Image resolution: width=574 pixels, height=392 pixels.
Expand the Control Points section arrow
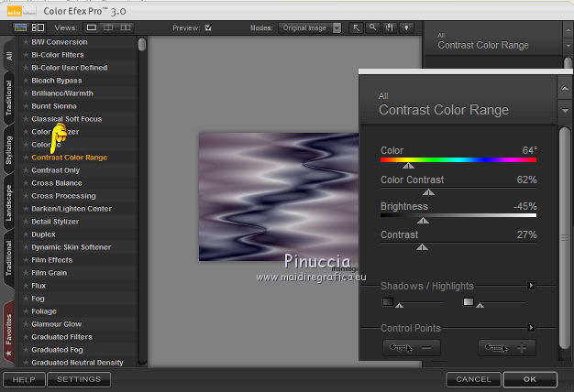(x=531, y=327)
